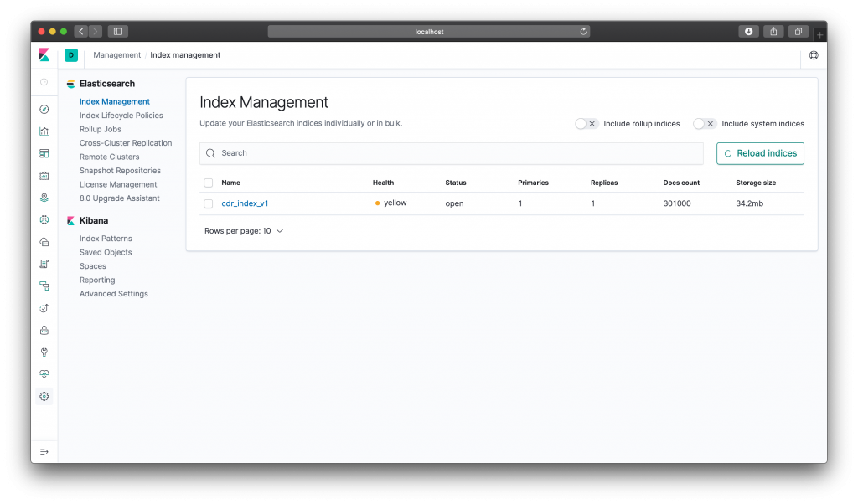Open Snapshot Repositories

click(x=120, y=171)
